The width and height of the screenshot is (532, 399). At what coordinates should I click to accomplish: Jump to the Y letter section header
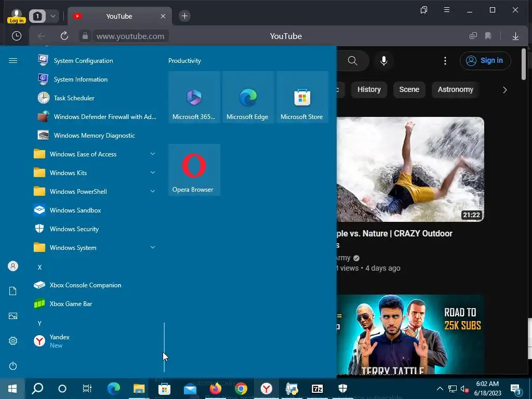(39, 323)
